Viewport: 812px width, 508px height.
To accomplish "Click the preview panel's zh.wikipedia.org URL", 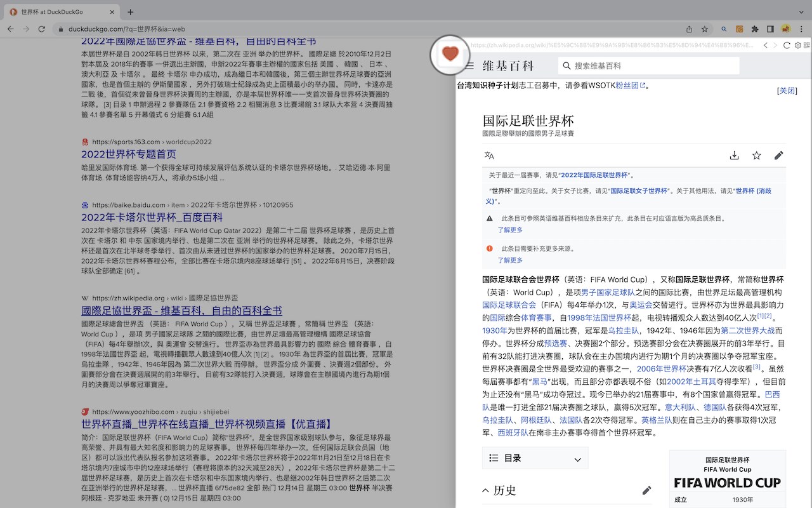I will (x=613, y=46).
